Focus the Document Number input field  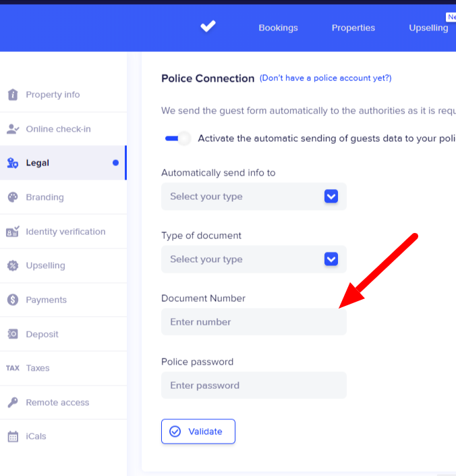[254, 322]
